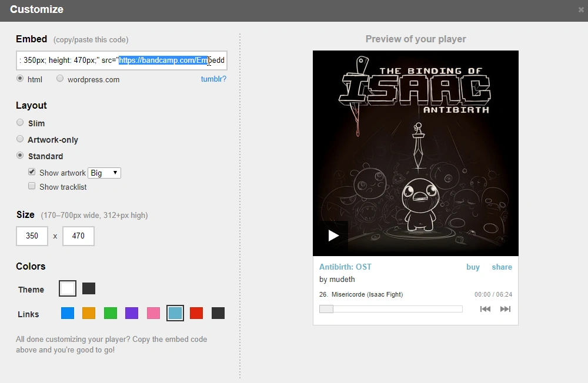Click the share link in player
588x383 pixels.
tap(502, 267)
